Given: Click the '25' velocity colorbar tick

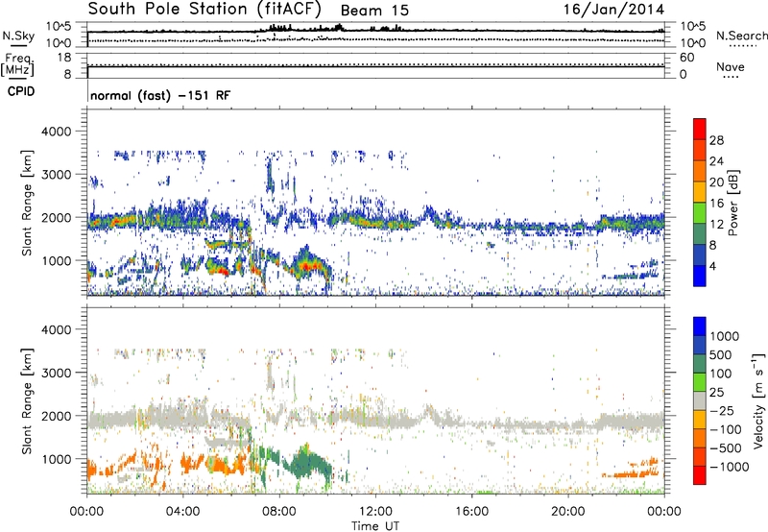Looking at the screenshot, I should pyautogui.click(x=716, y=393).
